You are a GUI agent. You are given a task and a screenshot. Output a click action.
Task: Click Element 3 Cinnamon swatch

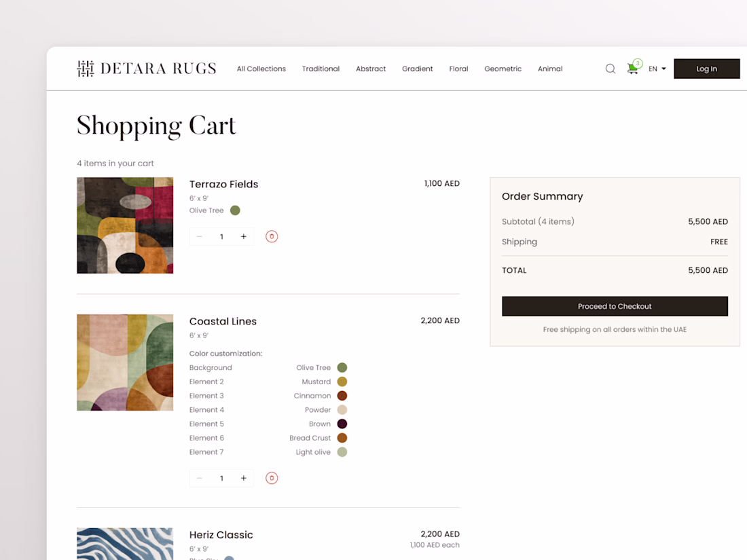[342, 396]
